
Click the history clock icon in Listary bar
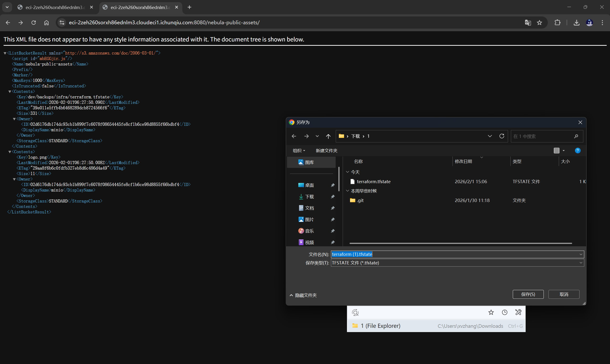504,312
